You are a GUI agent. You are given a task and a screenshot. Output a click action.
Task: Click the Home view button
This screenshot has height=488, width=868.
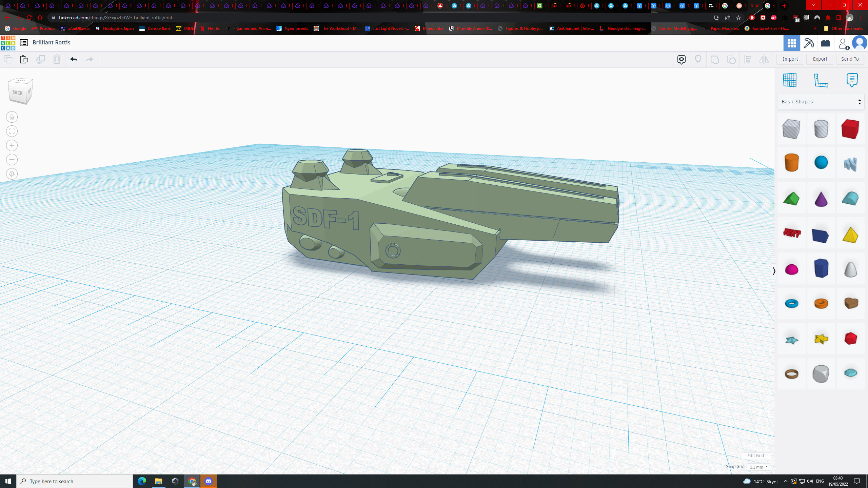pyautogui.click(x=12, y=117)
